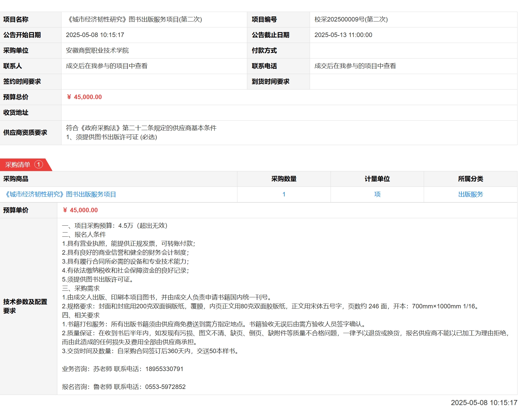
Task: Click the purchaser name 安徽商贸职业技术学院
Action: (x=97, y=50)
